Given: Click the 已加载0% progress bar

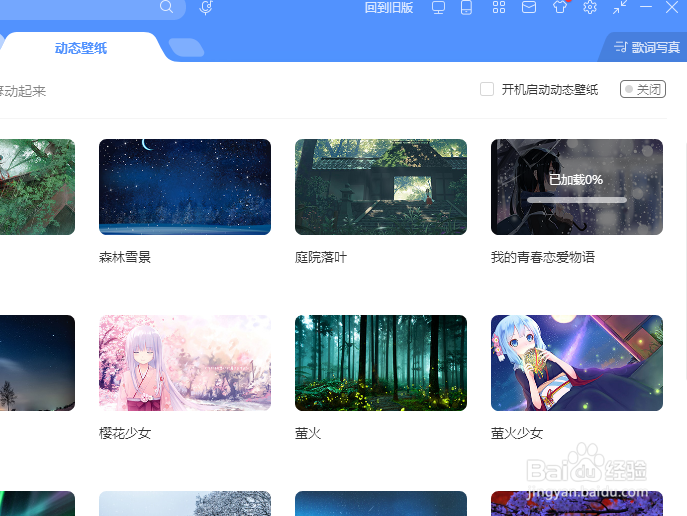Looking at the screenshot, I should tap(577, 200).
